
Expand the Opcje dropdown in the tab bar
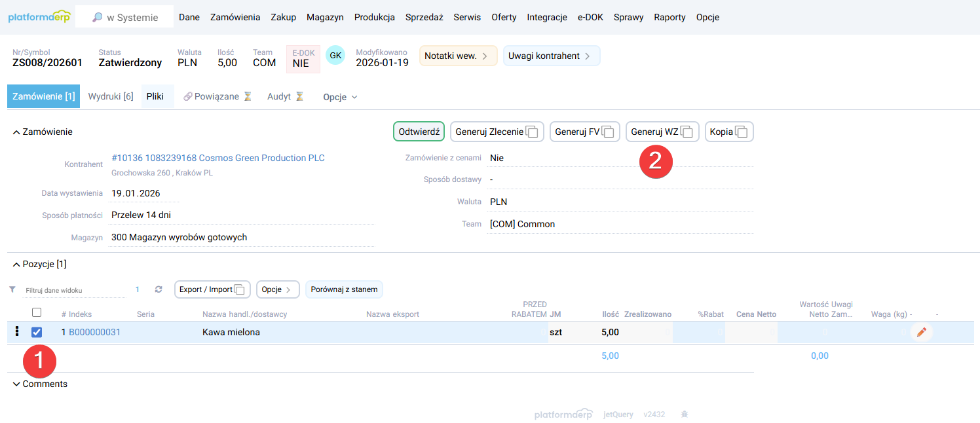coord(339,96)
